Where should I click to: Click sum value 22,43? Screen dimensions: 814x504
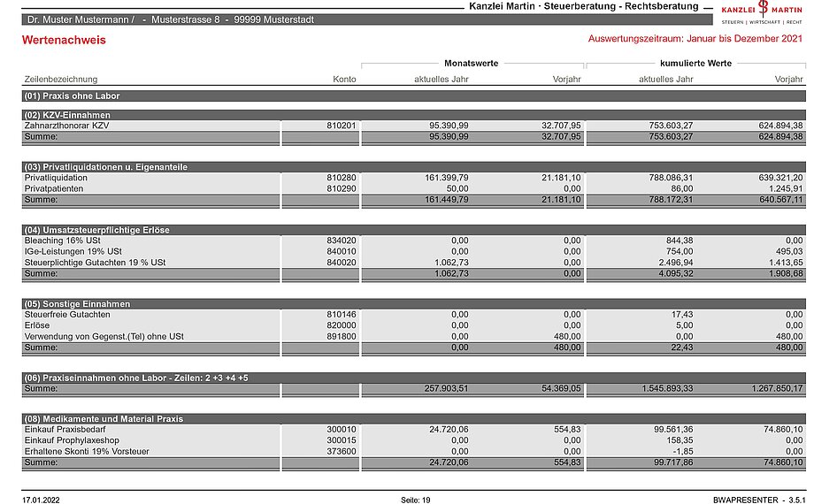pos(682,347)
